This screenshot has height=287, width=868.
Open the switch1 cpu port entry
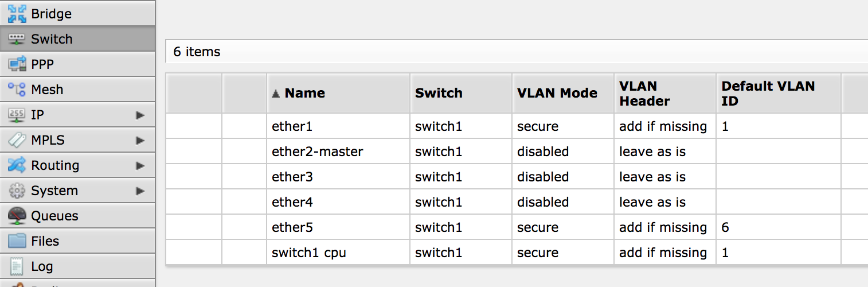click(308, 253)
